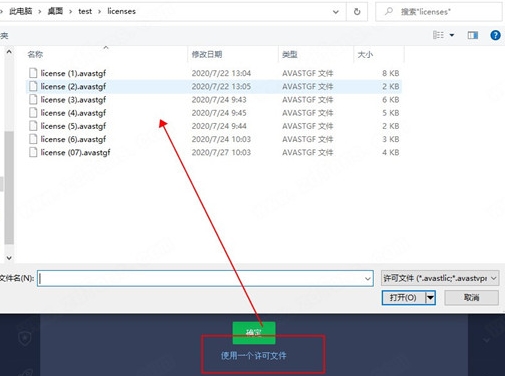Click the date 2020/7/27 10:03

click(221, 153)
